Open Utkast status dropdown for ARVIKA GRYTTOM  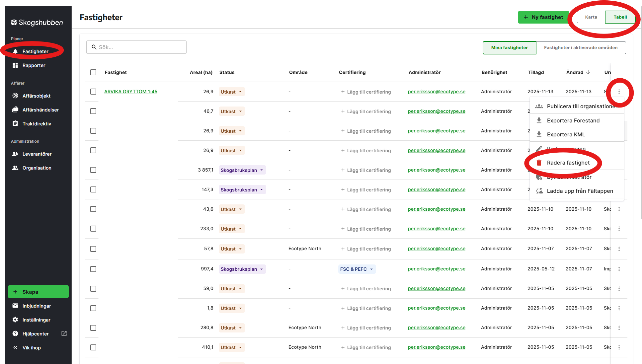(232, 92)
